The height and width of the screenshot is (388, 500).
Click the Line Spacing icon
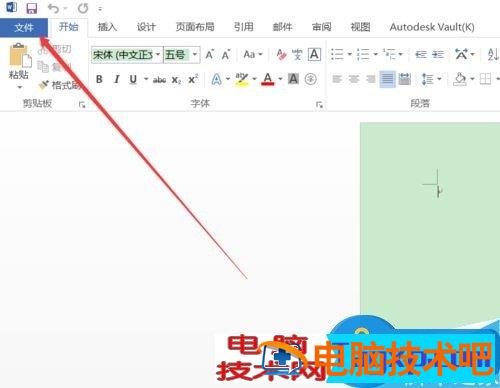(428, 79)
